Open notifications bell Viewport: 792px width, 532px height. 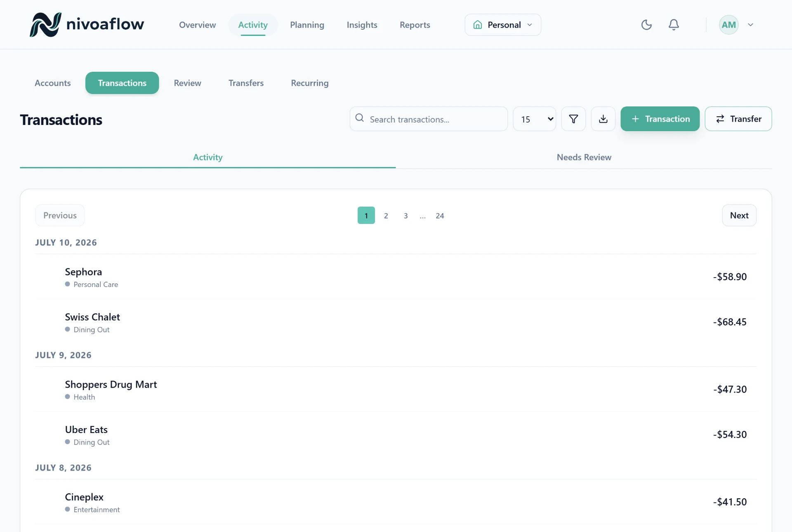click(674, 25)
